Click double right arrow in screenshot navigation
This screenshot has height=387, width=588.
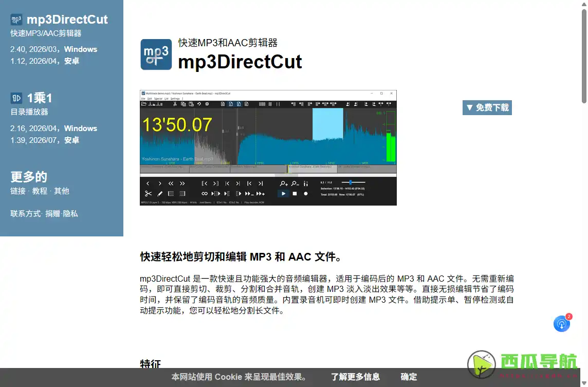(x=182, y=183)
